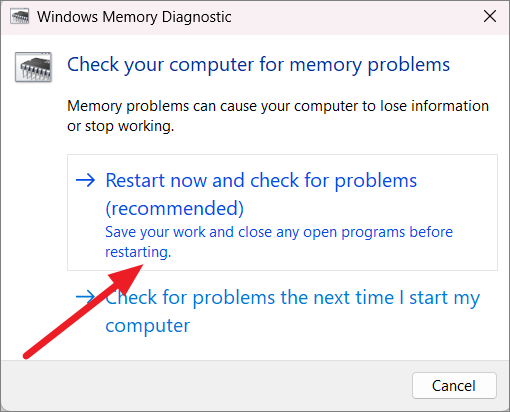Click the "(recommended)" text in first option
Viewport: 510px width, 412px height.
click(174, 208)
